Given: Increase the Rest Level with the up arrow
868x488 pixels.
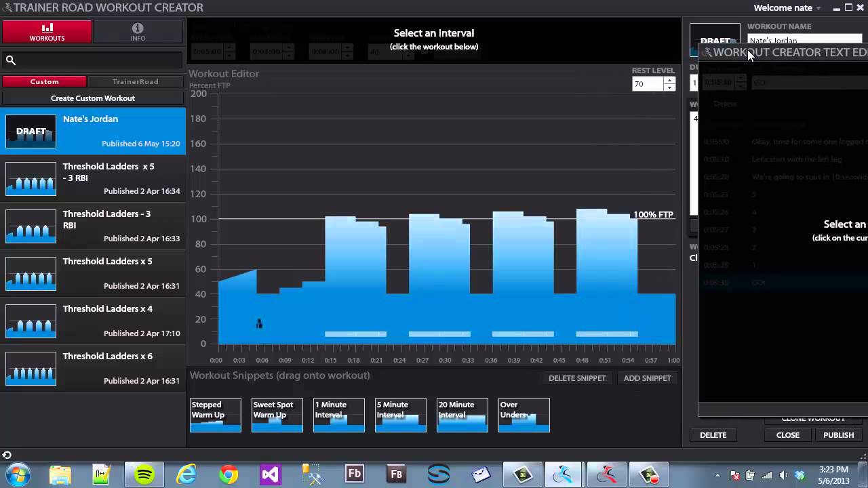Looking at the screenshot, I should (669, 80).
